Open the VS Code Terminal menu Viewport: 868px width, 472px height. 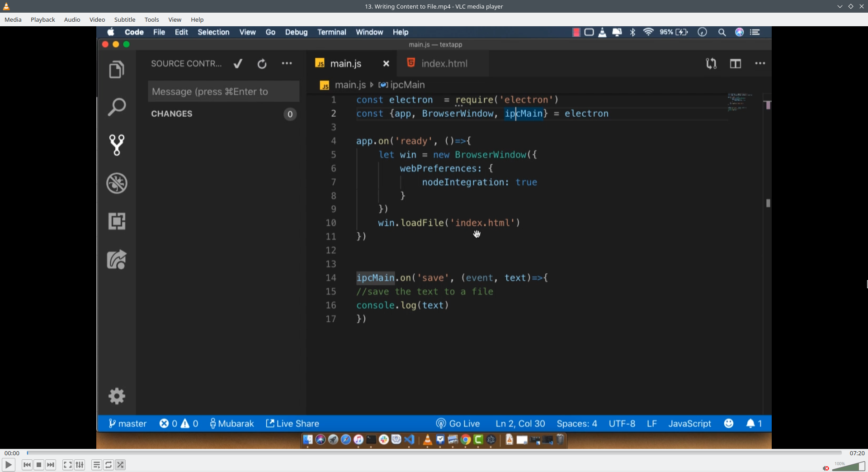(x=332, y=32)
